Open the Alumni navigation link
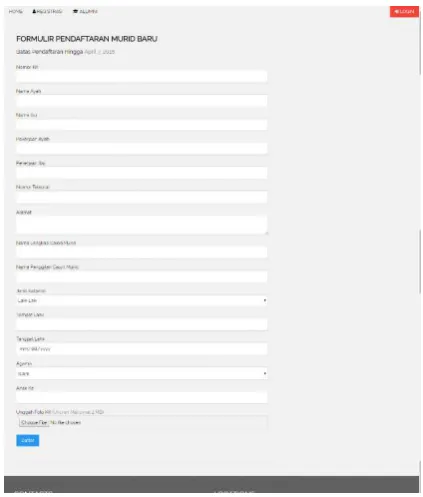Screen dimensions: 423x497 coord(85,11)
